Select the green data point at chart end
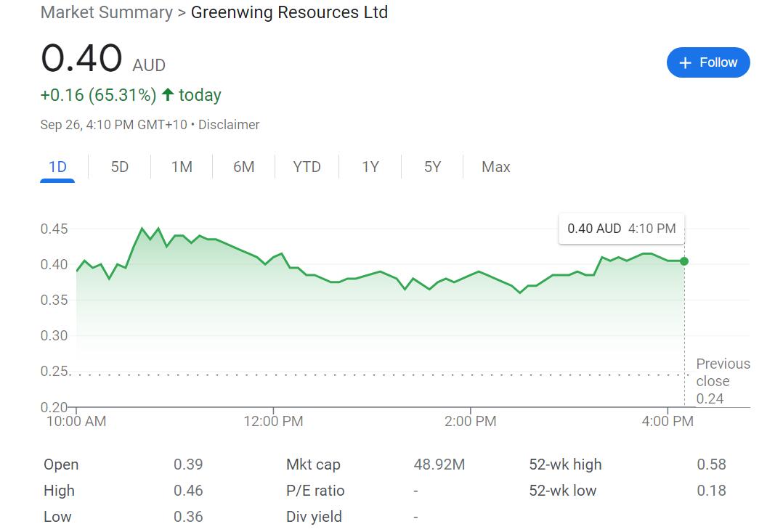 tap(683, 263)
